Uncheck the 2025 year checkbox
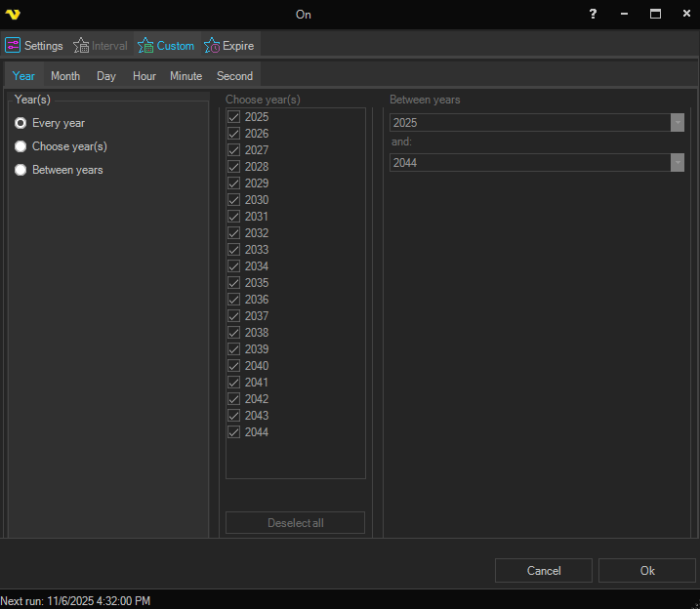The width and height of the screenshot is (700, 609). [234, 117]
